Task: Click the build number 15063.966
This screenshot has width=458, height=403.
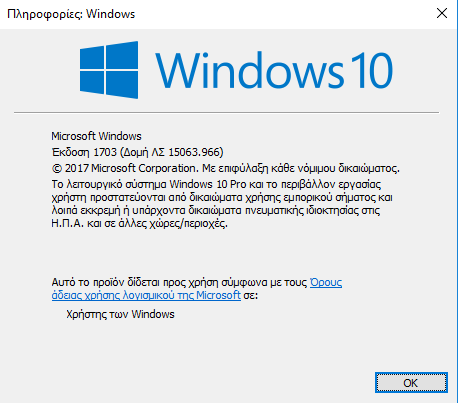Action: pyautogui.click(x=195, y=152)
